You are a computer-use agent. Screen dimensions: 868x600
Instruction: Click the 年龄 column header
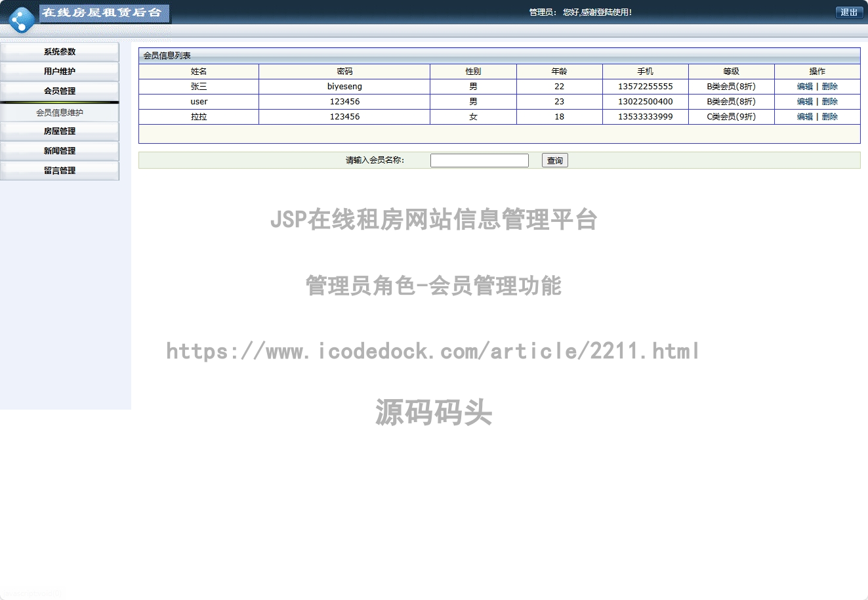pyautogui.click(x=559, y=72)
